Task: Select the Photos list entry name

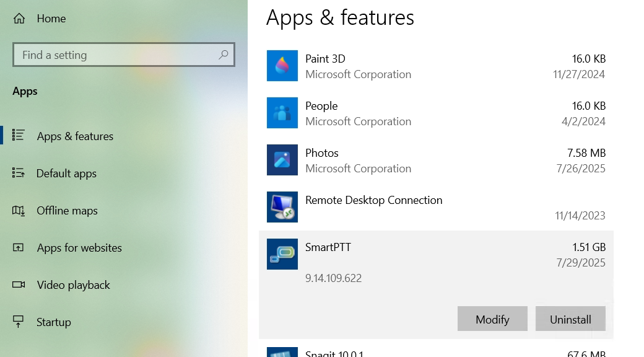Action: point(322,153)
